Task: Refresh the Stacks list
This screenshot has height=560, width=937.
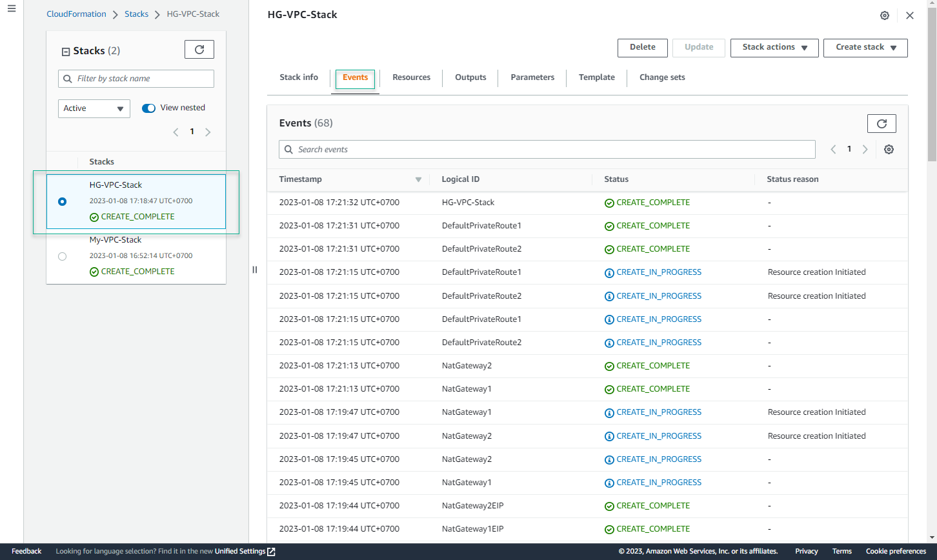Action: [199, 50]
